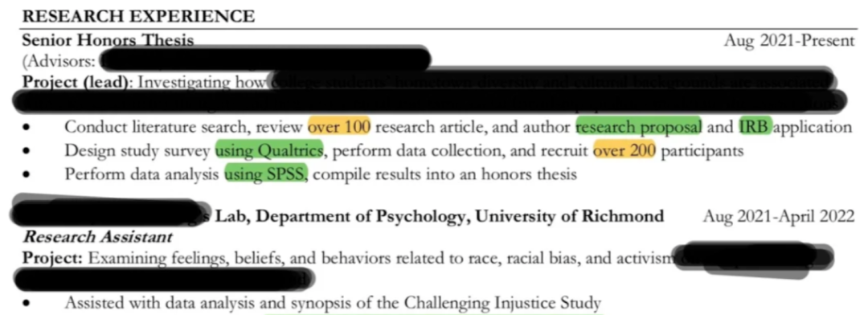868x315 pixels.
Task: Click the 'Challenging Injustice Study' phrase
Action: (x=502, y=304)
